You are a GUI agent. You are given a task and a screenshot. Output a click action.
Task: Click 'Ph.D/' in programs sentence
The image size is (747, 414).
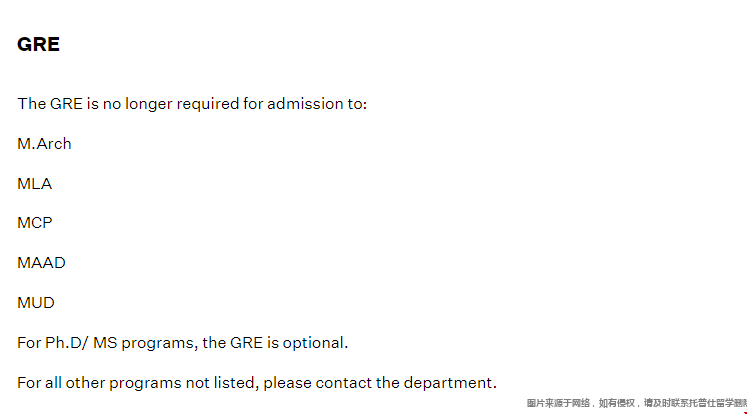(x=67, y=343)
